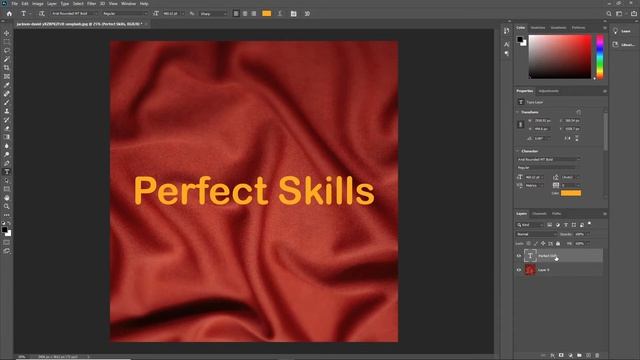This screenshot has width=640, height=360.
Task: Click the document tab for the open image
Action: pos(79,24)
